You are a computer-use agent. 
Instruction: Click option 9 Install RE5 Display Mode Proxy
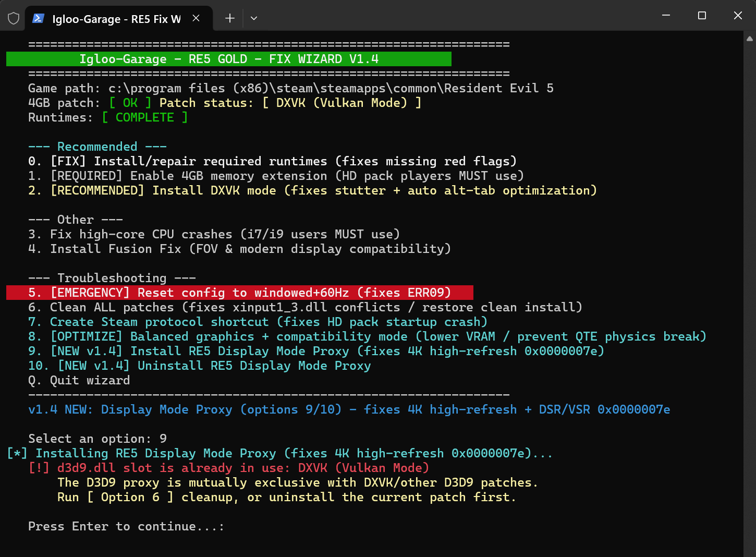click(316, 351)
